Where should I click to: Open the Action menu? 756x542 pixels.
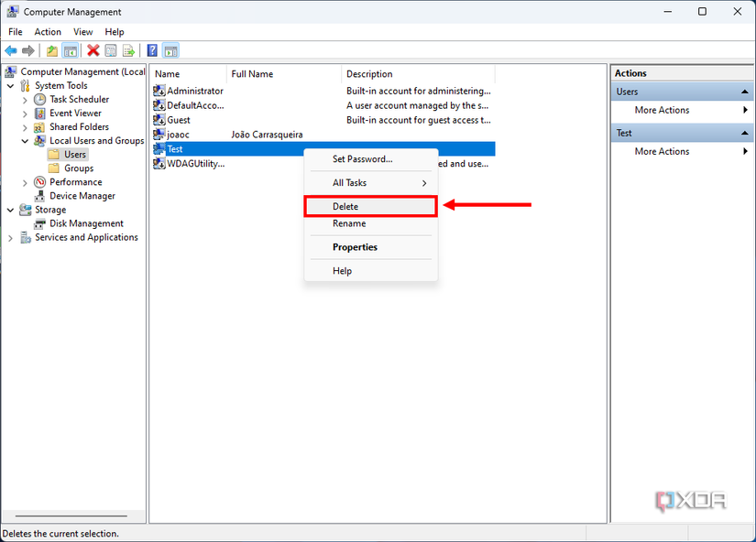tap(48, 32)
